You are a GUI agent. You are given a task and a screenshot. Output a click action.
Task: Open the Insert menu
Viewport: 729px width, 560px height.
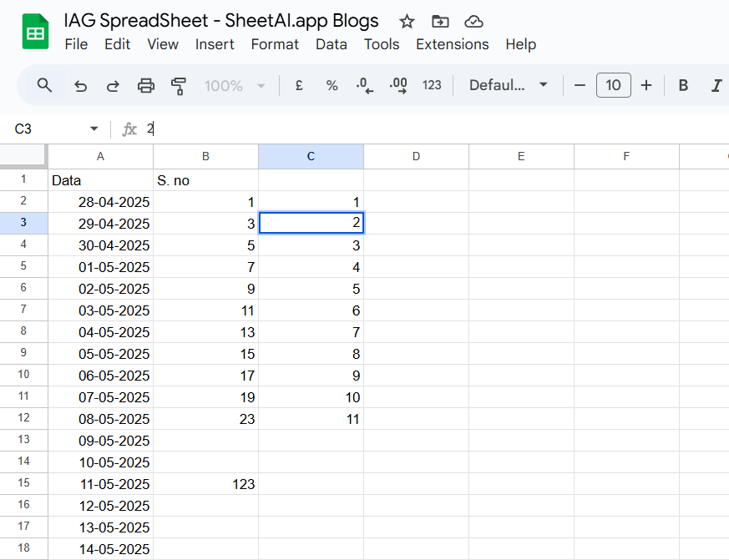pyautogui.click(x=215, y=44)
